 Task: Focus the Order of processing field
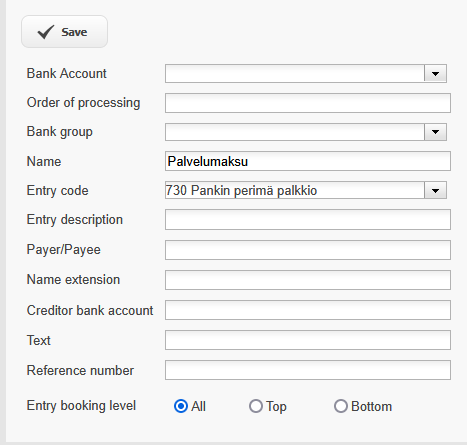click(308, 103)
